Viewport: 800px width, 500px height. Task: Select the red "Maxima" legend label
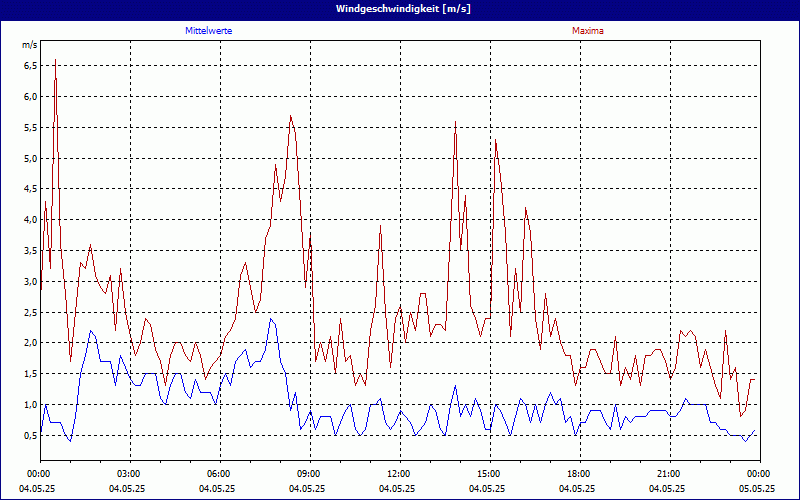[x=588, y=31]
